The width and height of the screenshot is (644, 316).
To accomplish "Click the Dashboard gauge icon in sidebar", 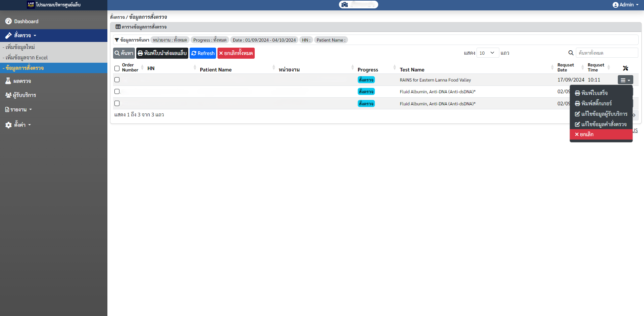I will tap(8, 21).
